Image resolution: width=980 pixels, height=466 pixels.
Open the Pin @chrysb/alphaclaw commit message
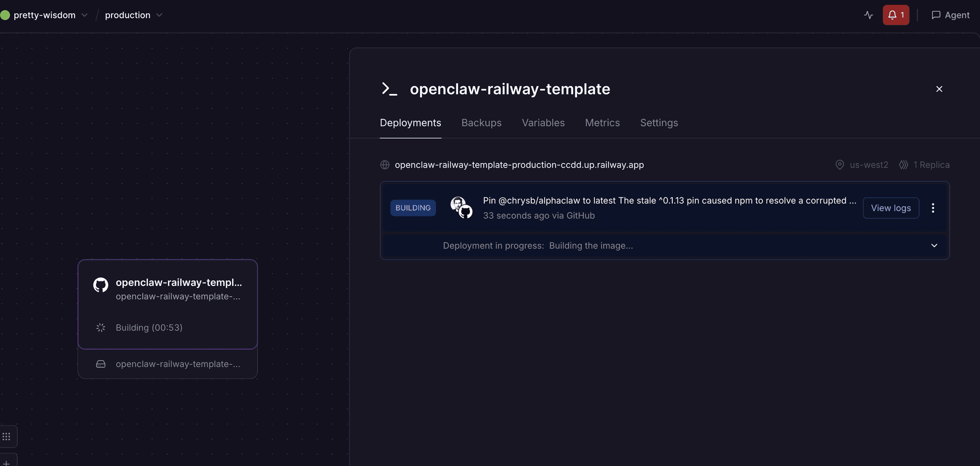[669, 201]
